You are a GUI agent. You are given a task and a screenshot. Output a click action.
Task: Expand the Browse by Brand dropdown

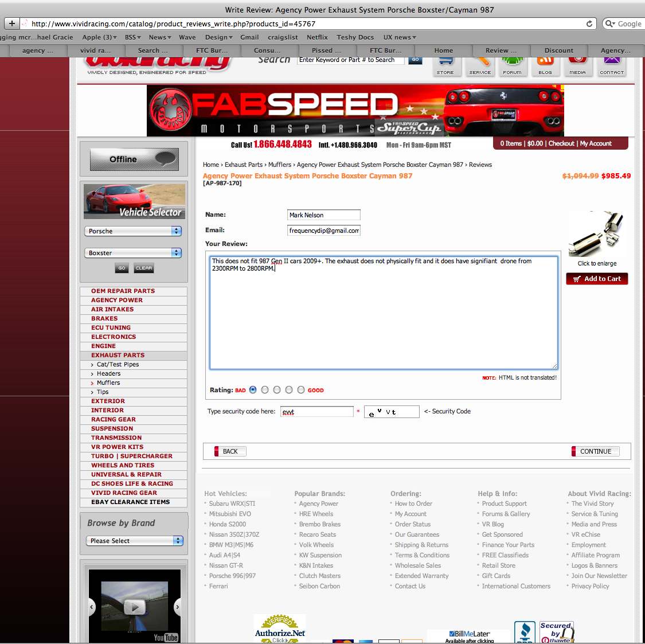click(135, 541)
